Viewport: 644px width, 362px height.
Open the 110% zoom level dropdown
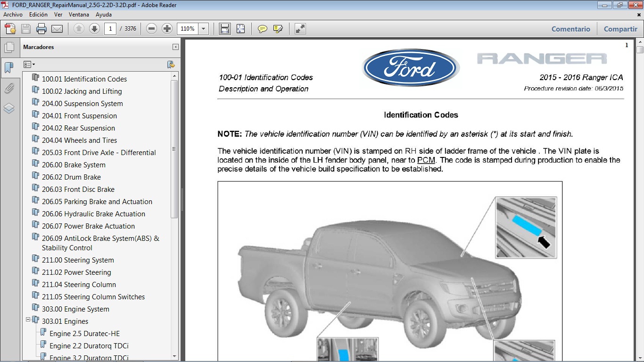[x=203, y=28]
